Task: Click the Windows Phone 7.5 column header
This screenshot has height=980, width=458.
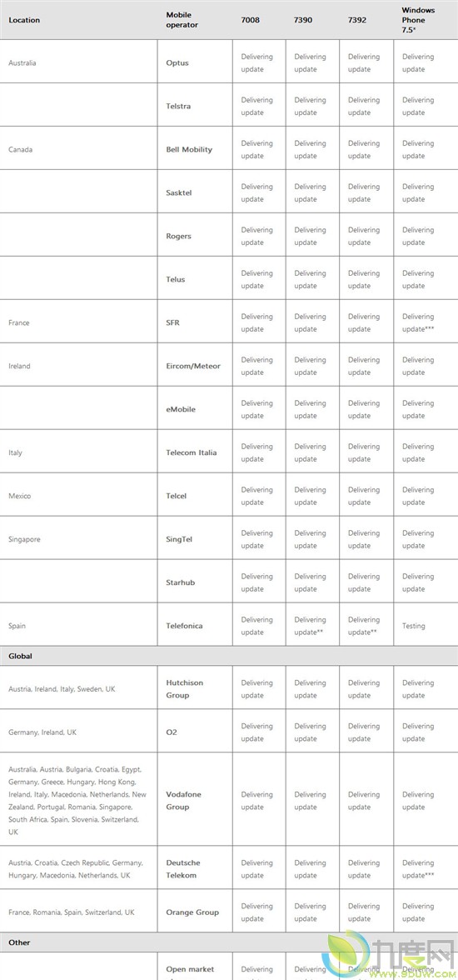Action: pos(418,20)
